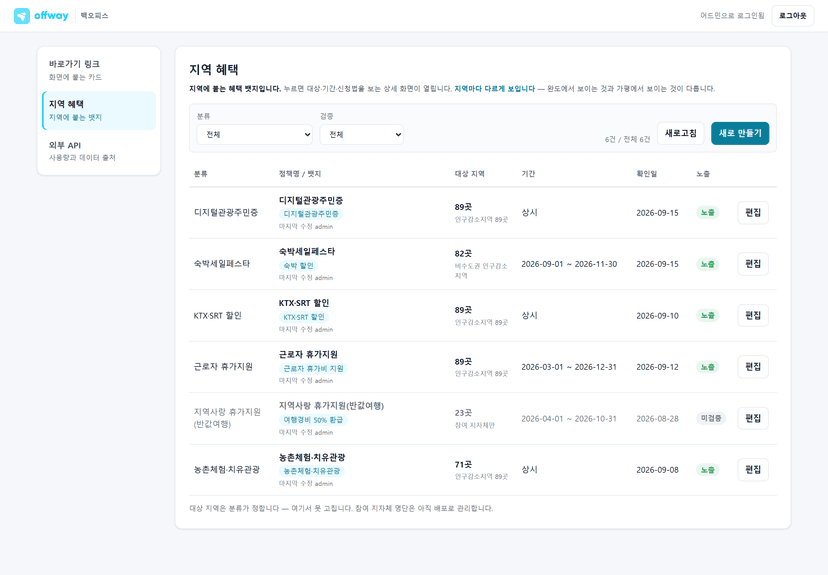Click the 6건 / 전체 6건 count
Image resolution: width=828 pixels, height=575 pixels.
627,139
